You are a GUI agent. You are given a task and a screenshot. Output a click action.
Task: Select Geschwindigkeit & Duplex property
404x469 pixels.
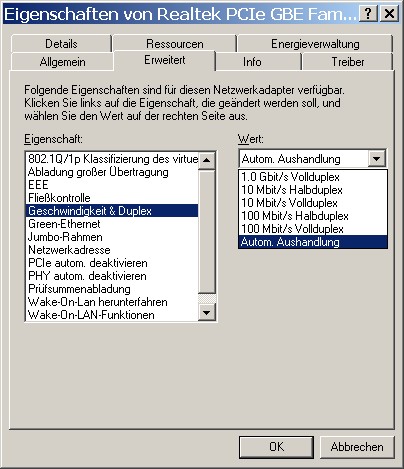[x=112, y=211]
